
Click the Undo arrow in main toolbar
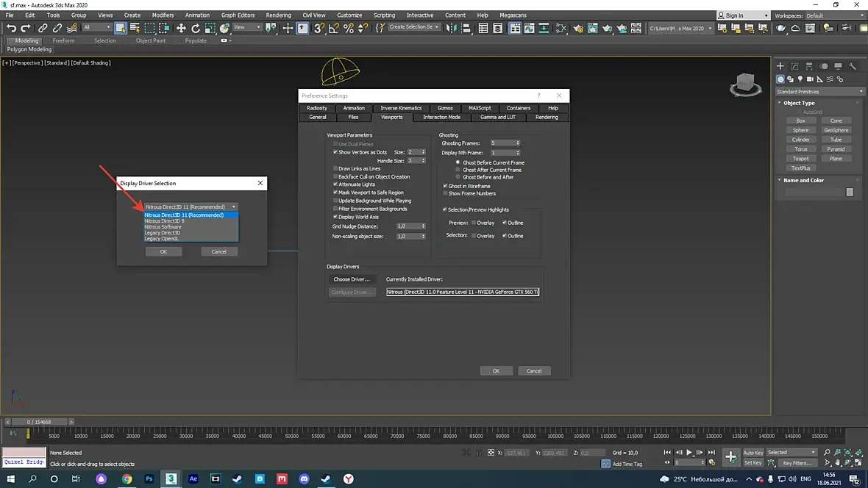11,28
